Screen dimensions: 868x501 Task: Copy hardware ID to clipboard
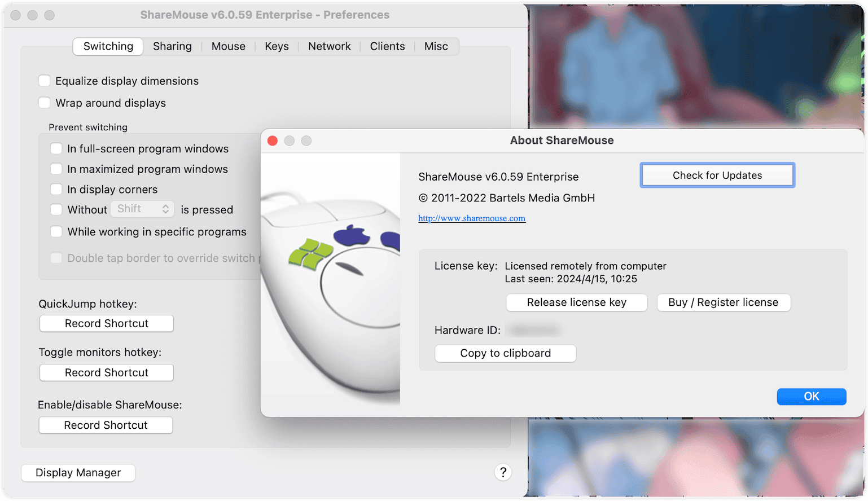505,353
